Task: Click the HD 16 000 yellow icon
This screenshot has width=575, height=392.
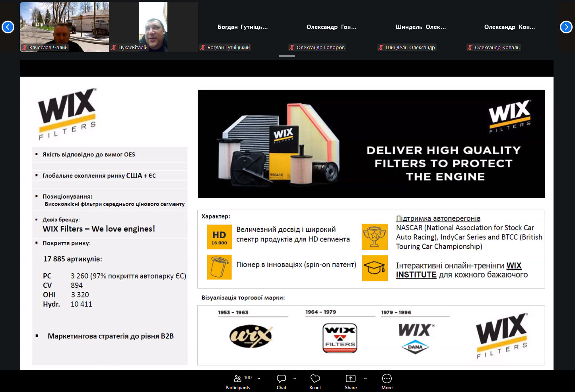Action: pyautogui.click(x=219, y=237)
